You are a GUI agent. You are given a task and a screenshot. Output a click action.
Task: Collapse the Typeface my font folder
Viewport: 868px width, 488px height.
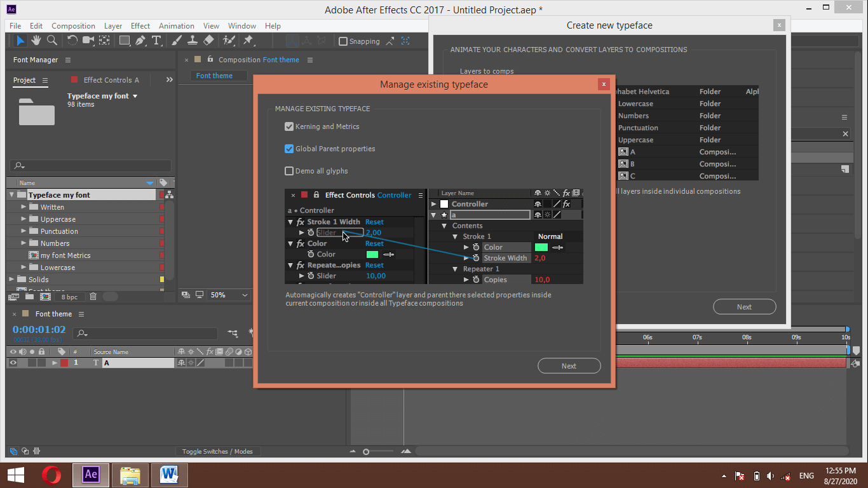point(11,195)
